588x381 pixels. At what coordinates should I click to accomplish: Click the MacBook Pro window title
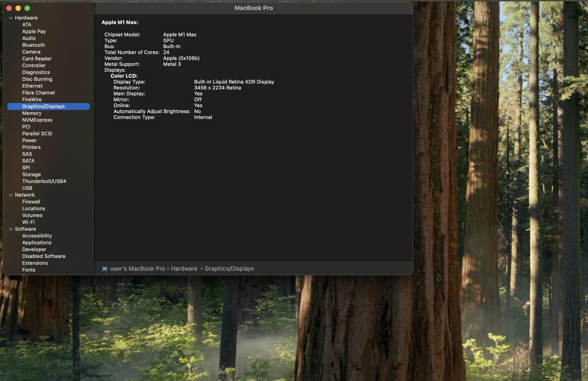pos(254,8)
